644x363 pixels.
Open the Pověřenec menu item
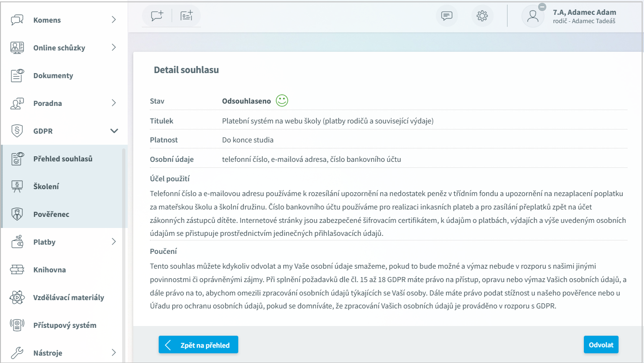pyautogui.click(x=51, y=214)
